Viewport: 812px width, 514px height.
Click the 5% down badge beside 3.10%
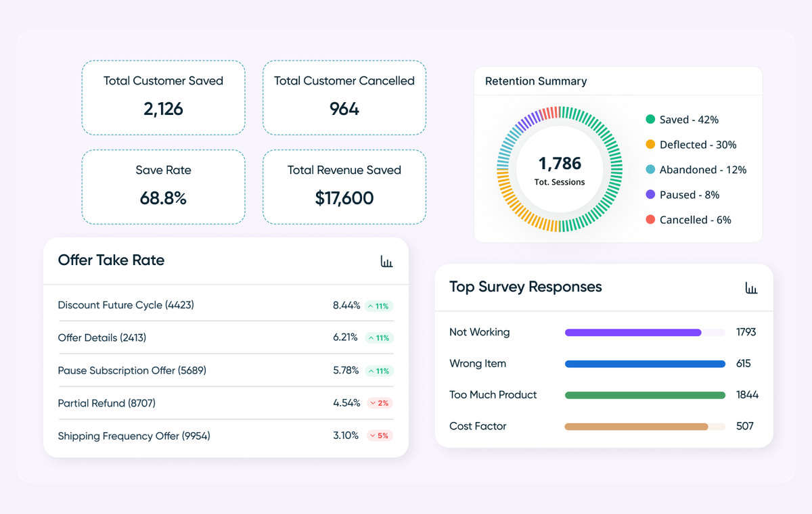pos(380,436)
